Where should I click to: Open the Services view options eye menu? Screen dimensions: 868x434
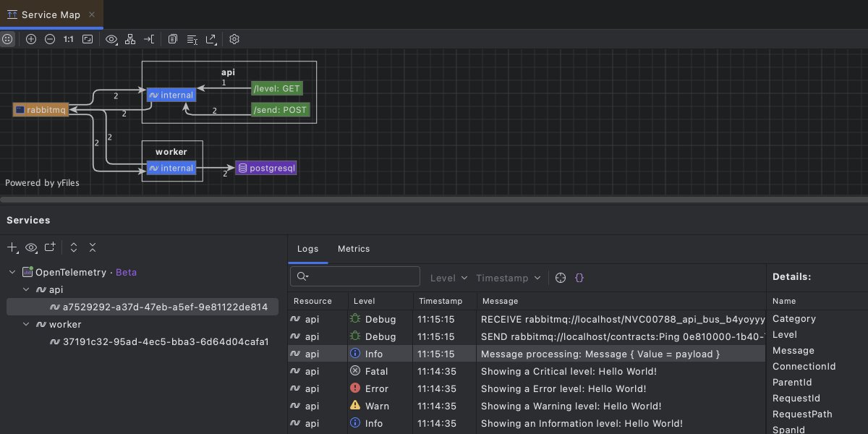(31, 247)
